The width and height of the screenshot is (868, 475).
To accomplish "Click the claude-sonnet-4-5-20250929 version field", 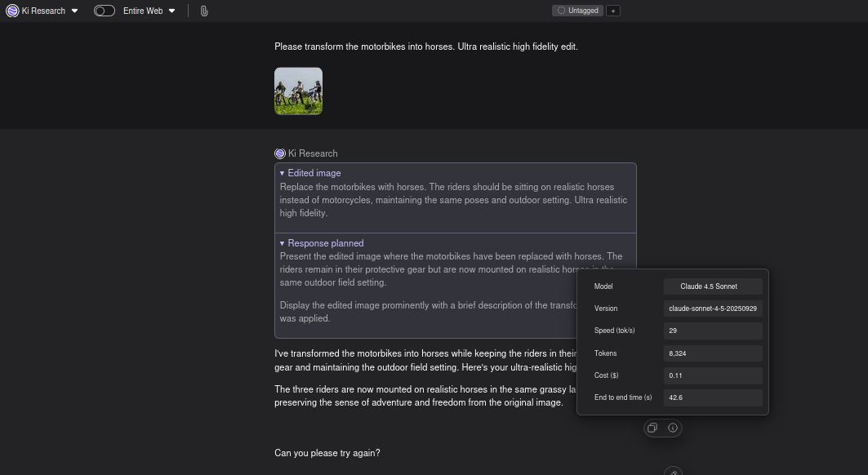I will click(713, 309).
